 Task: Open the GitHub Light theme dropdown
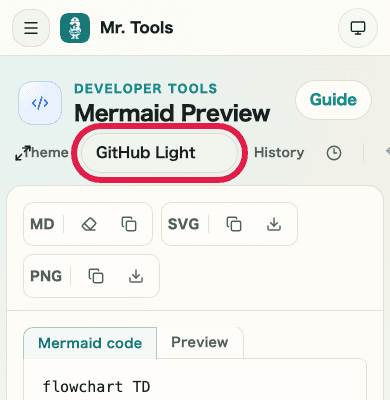[159, 153]
